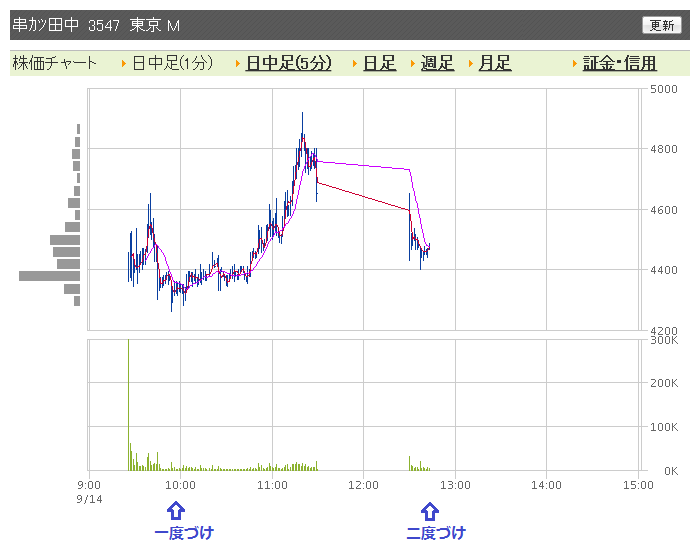Click the 10:00 time axis label
The height and width of the screenshot is (559, 698).
coord(180,485)
